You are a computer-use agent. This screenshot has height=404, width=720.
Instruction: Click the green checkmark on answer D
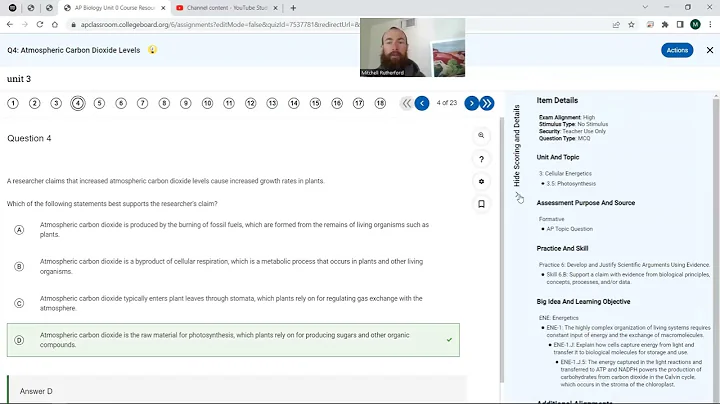pos(449,340)
